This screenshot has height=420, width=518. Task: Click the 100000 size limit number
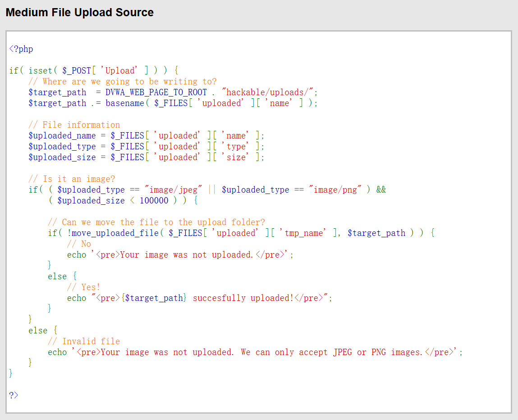(154, 200)
